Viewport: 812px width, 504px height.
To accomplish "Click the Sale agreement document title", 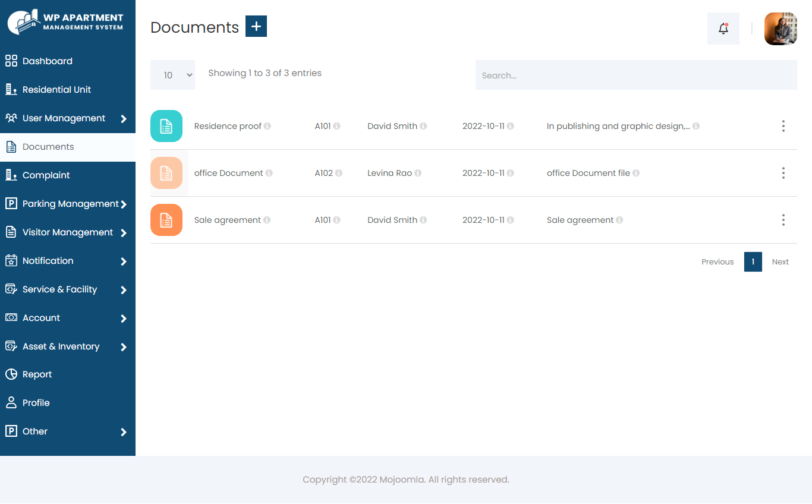I will click(228, 220).
